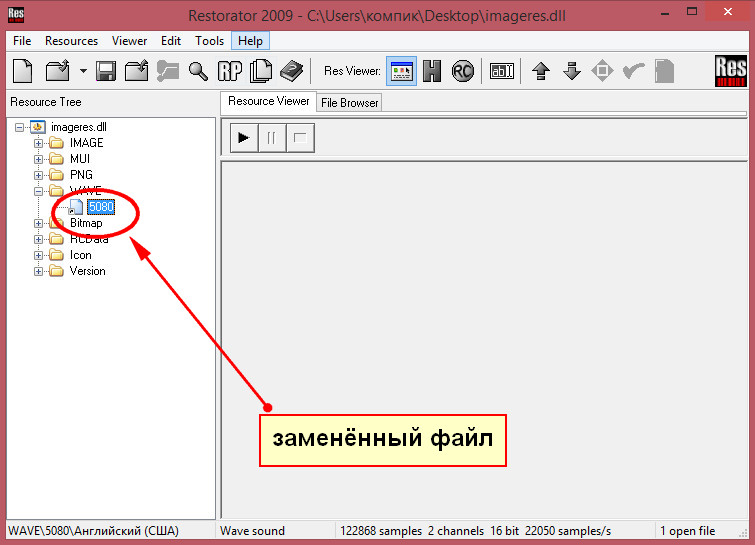
Task: Click the grayed document icon in toolbar
Action: (x=664, y=71)
